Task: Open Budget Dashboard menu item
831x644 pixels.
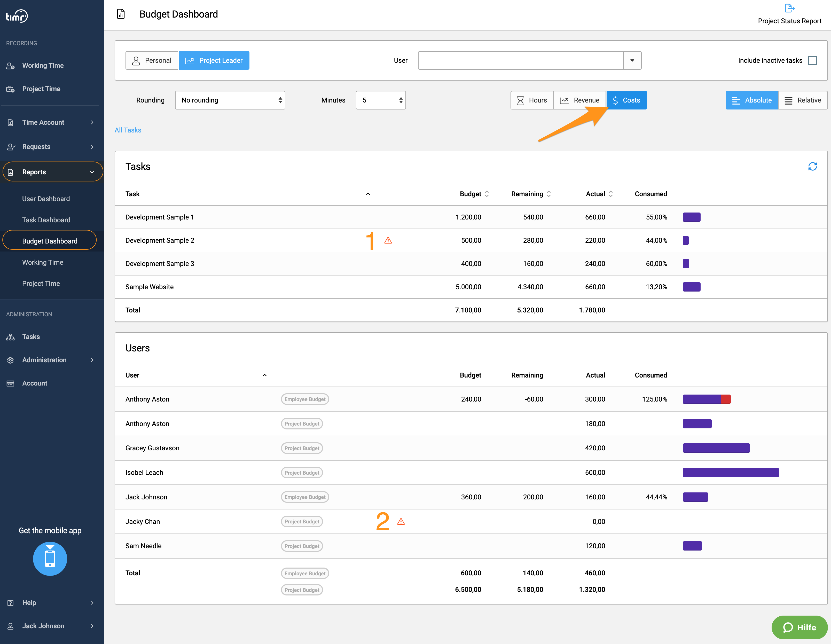Action: tap(50, 241)
